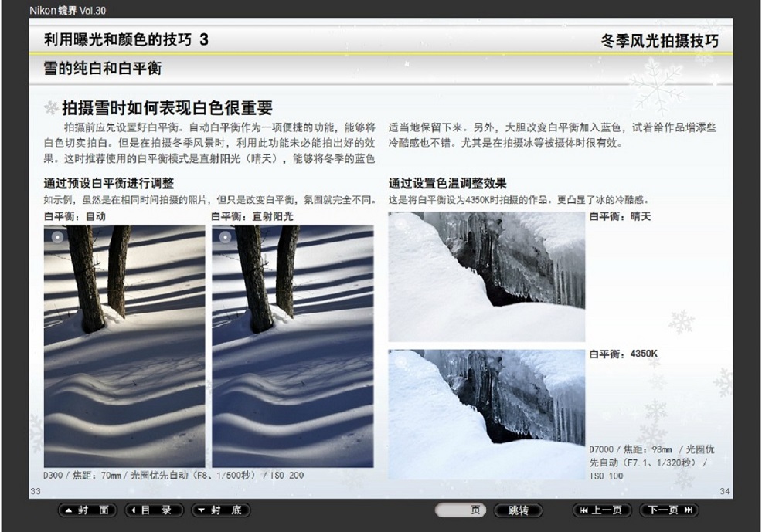Click zoom icon on the 白平衡：自动 photo
This screenshot has width=762, height=532.
56,237
